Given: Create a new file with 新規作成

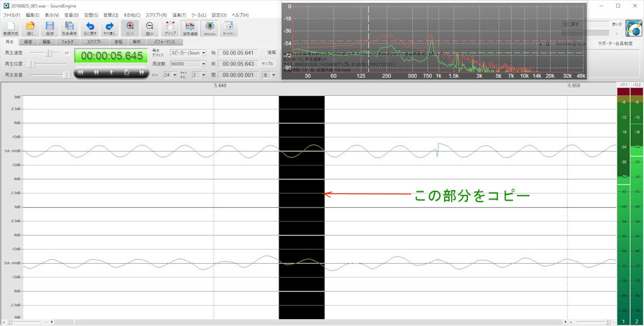Looking at the screenshot, I should 11,28.
